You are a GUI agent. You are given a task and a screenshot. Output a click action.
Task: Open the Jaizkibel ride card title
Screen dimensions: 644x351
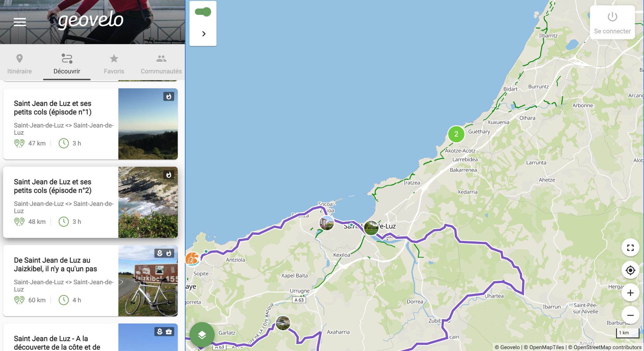point(55,264)
